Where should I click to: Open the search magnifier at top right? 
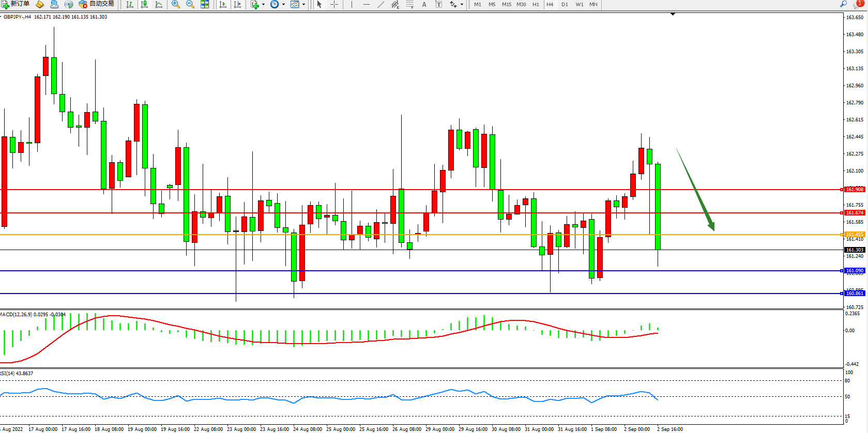coord(843,4)
